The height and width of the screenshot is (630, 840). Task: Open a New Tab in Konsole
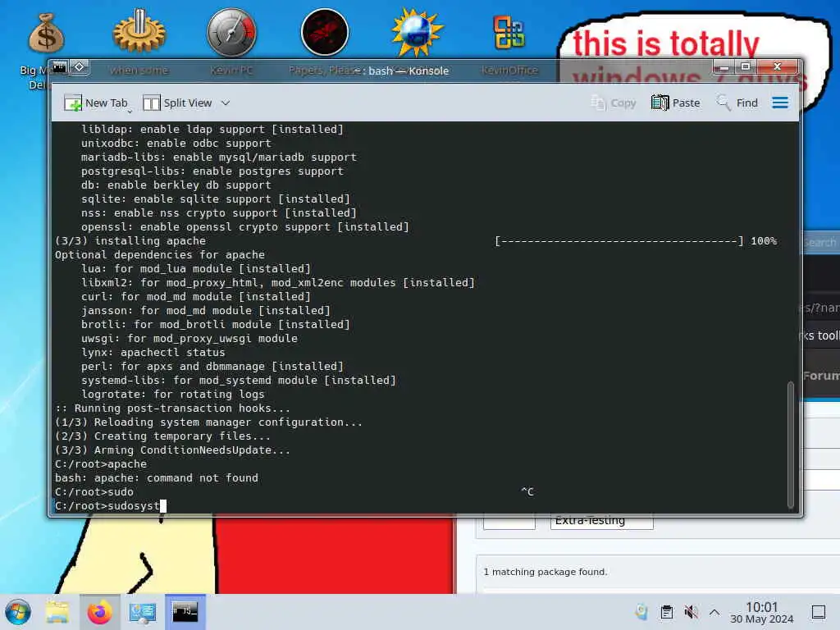click(96, 103)
